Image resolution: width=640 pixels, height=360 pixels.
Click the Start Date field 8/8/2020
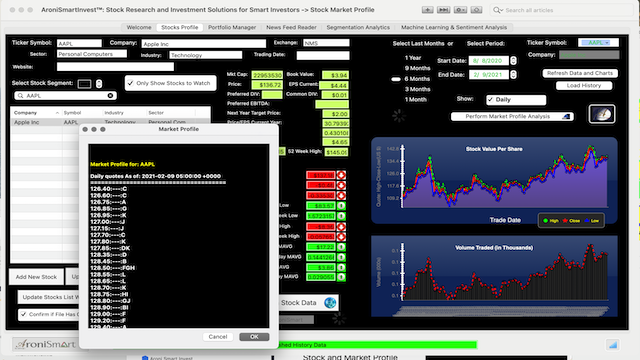489,60
